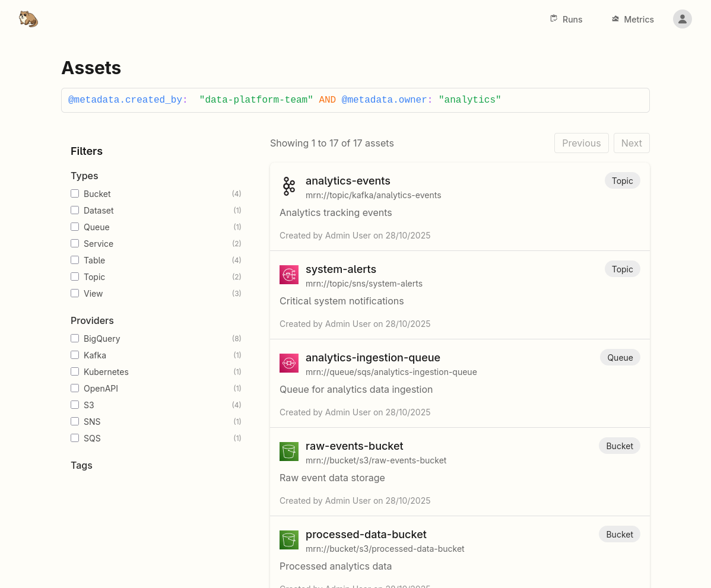Check the BigQuery provider filter
The width and height of the screenshot is (711, 588).
pyautogui.click(x=75, y=338)
